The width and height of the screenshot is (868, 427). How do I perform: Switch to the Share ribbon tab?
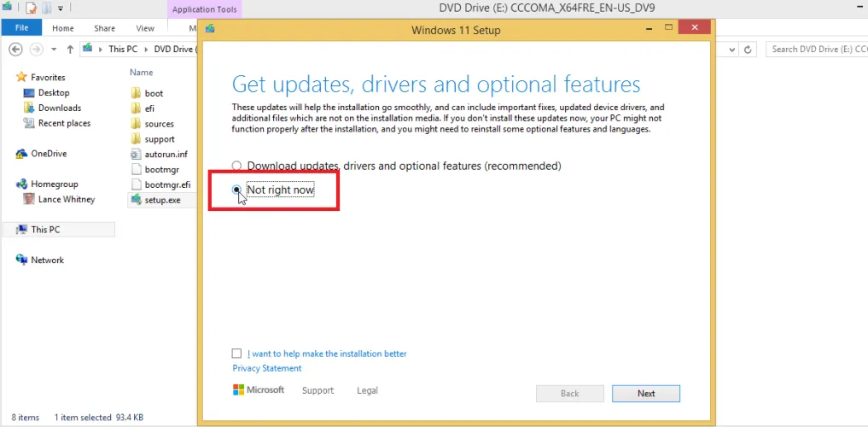coord(104,28)
